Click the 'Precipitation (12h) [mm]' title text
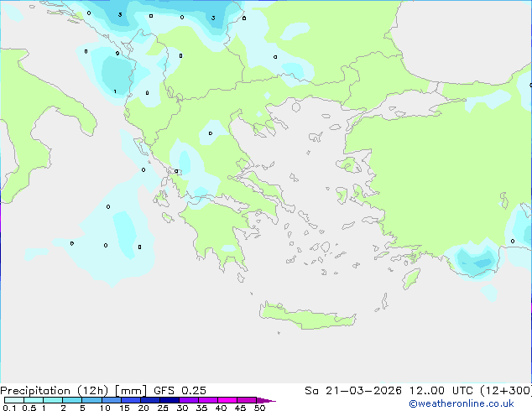The width and height of the screenshot is (532, 411). point(73,391)
